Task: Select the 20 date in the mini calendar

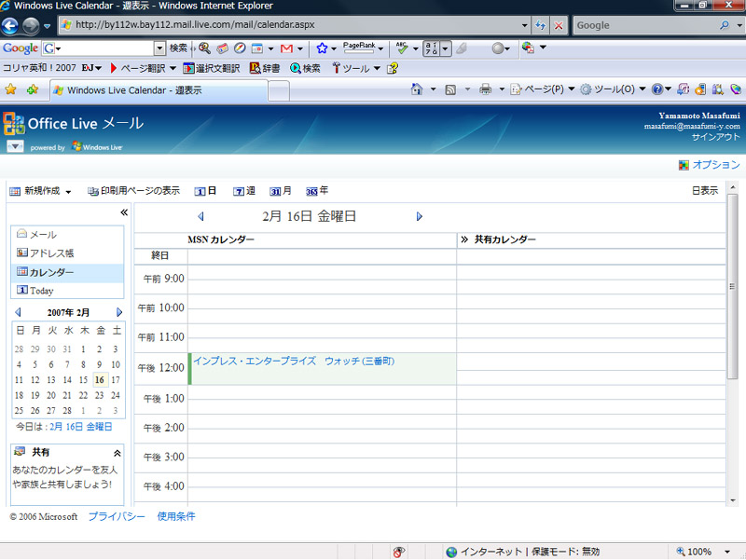Action: (51, 395)
